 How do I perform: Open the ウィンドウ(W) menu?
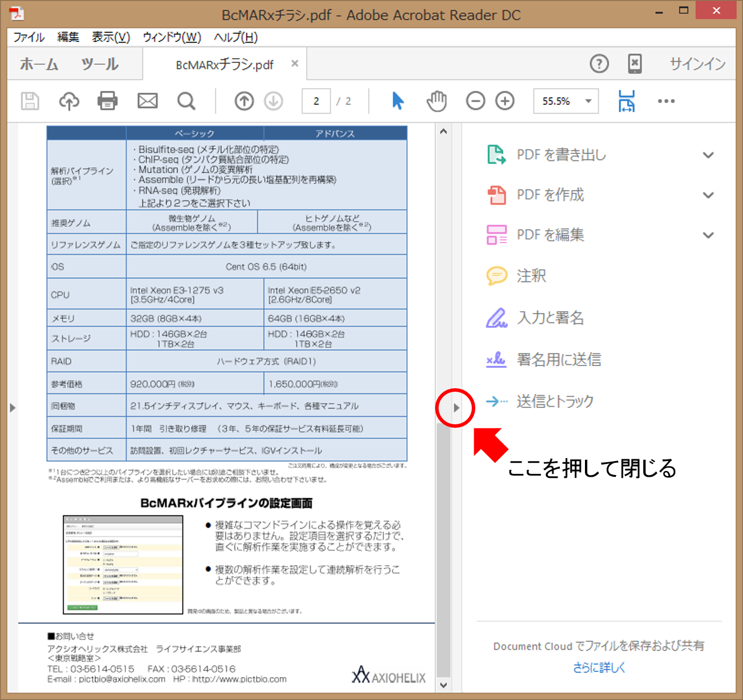172,37
